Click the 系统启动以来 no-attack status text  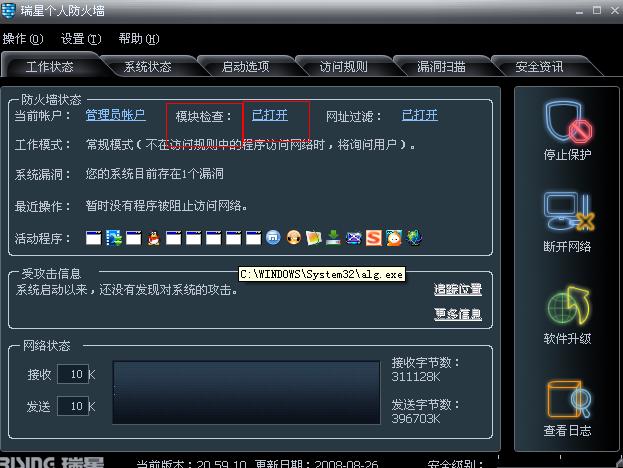coord(127,290)
